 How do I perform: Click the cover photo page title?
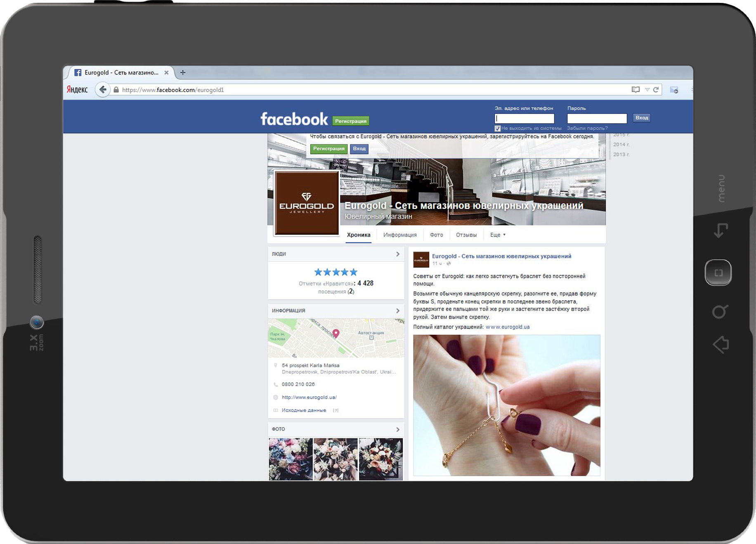click(x=463, y=206)
